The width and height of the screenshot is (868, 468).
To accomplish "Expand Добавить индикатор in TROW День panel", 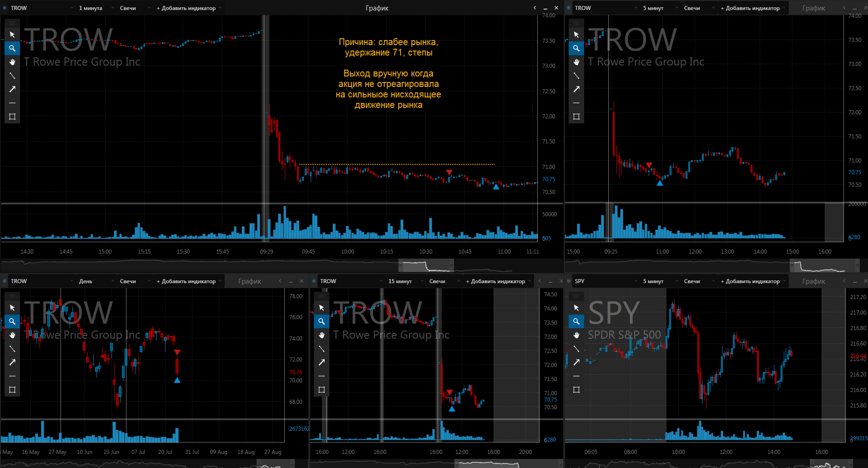I will click(x=189, y=281).
